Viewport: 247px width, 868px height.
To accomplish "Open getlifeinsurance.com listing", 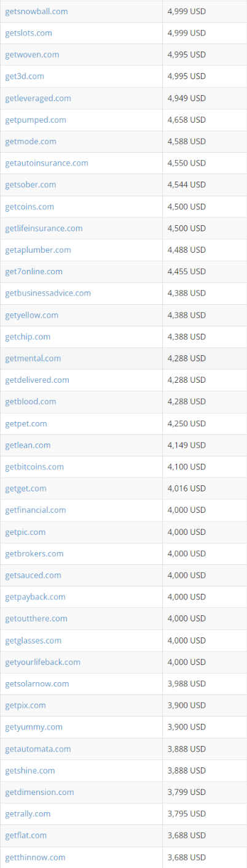I will tap(44, 228).
